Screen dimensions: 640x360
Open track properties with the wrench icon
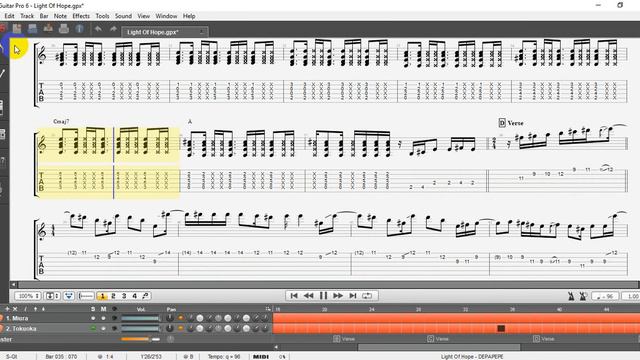25,309
